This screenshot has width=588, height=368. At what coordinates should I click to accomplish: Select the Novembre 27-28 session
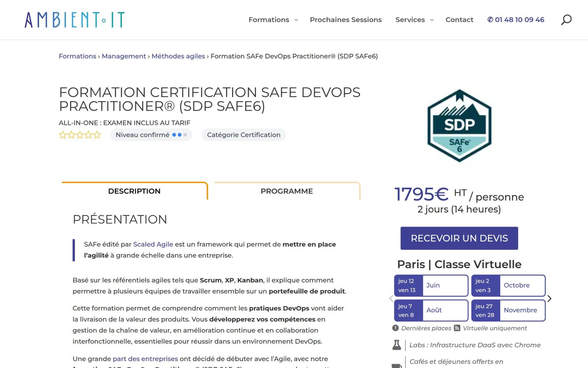coord(508,310)
